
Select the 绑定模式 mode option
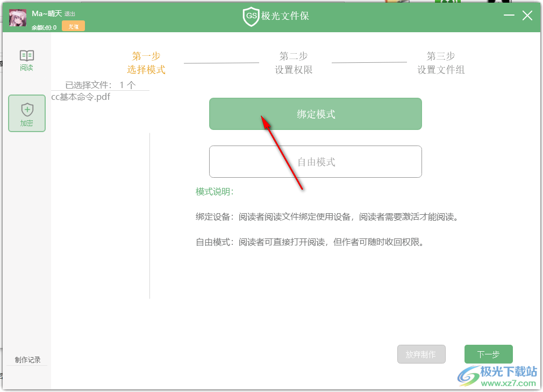click(x=316, y=114)
